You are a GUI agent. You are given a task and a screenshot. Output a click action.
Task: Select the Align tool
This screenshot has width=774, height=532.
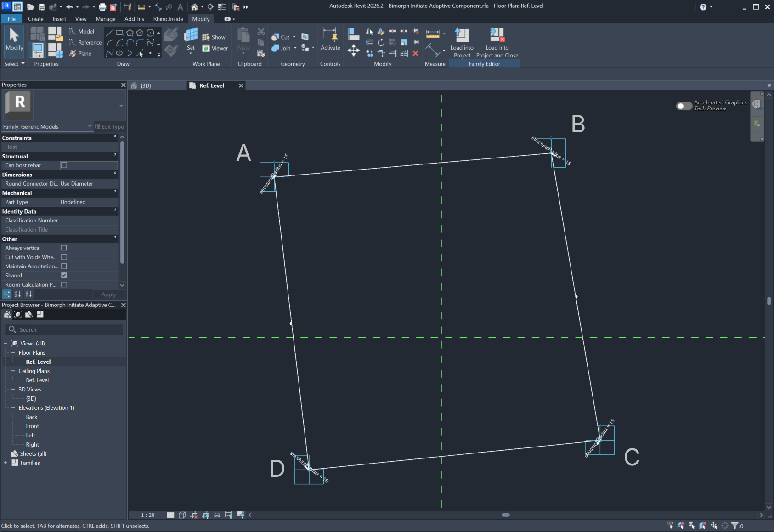[x=353, y=34]
